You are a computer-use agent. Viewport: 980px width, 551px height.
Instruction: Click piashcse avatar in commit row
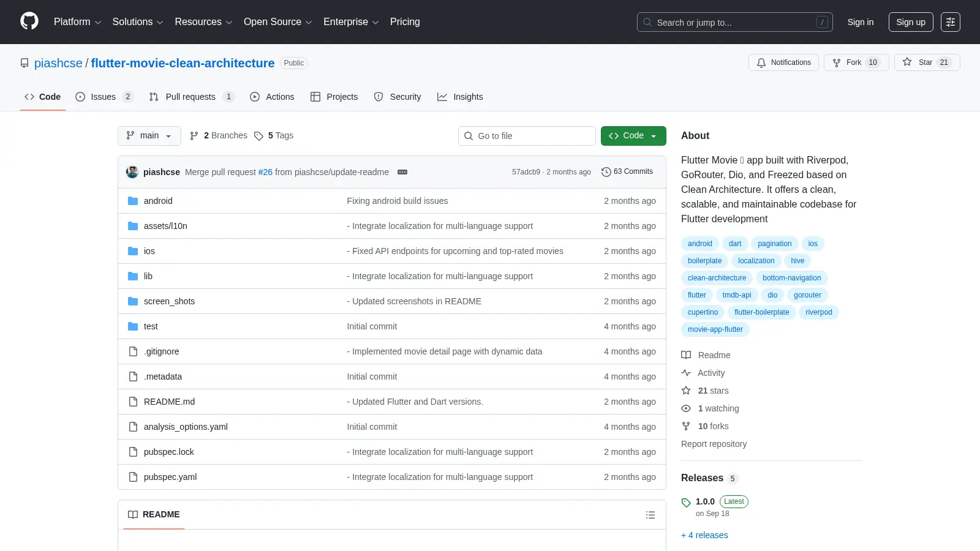[x=132, y=172]
